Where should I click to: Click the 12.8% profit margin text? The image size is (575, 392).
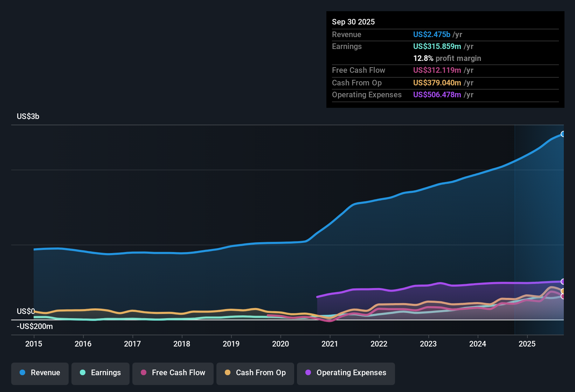[447, 58]
